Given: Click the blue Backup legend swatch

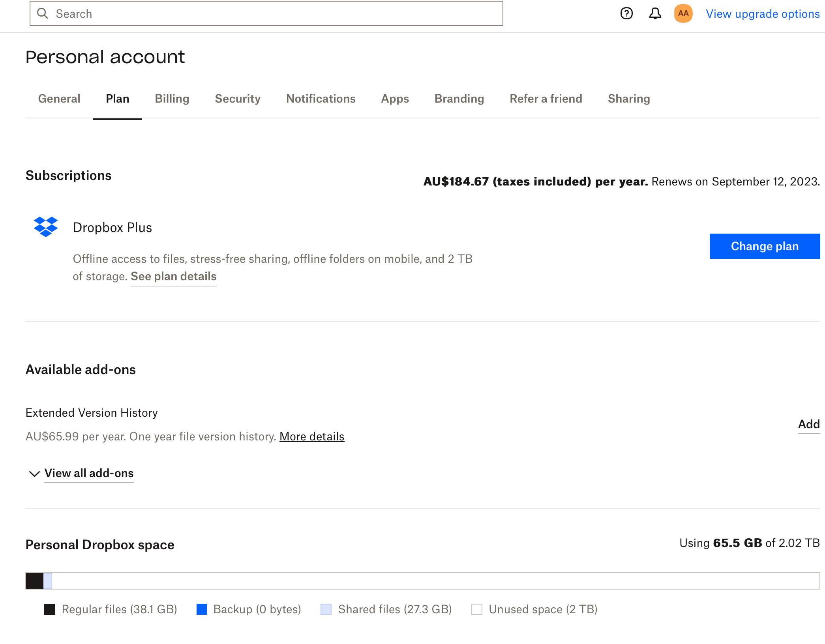Looking at the screenshot, I should point(202,609).
